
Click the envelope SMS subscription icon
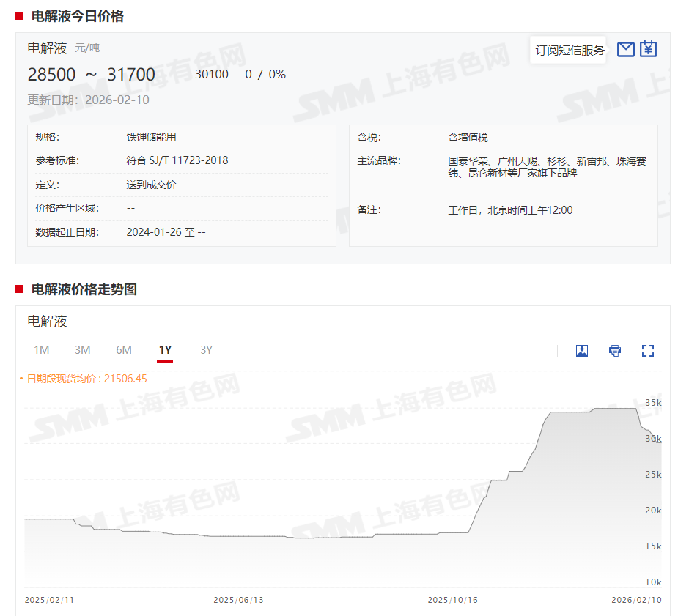(625, 49)
